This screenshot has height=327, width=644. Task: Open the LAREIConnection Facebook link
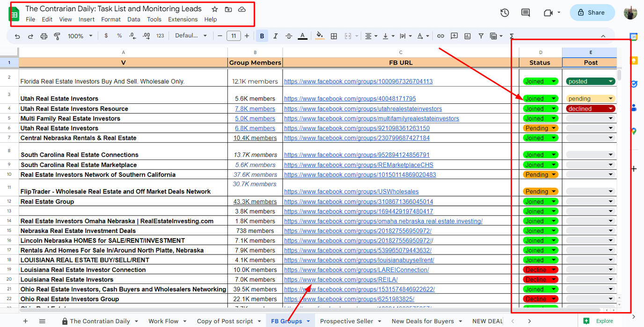point(357,270)
